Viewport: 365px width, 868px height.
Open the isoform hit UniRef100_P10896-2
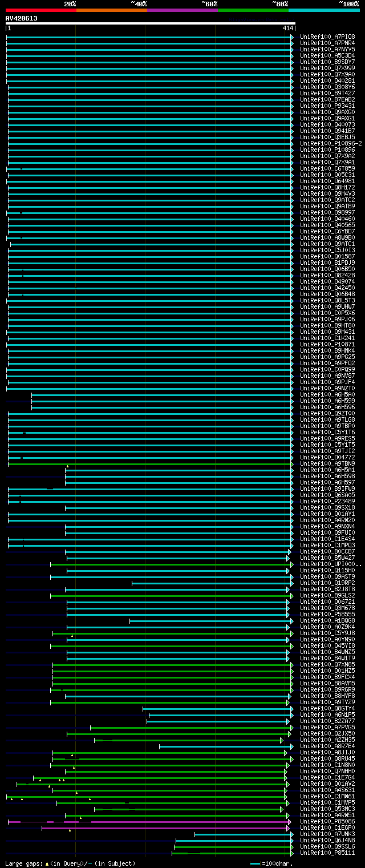tap(331, 143)
